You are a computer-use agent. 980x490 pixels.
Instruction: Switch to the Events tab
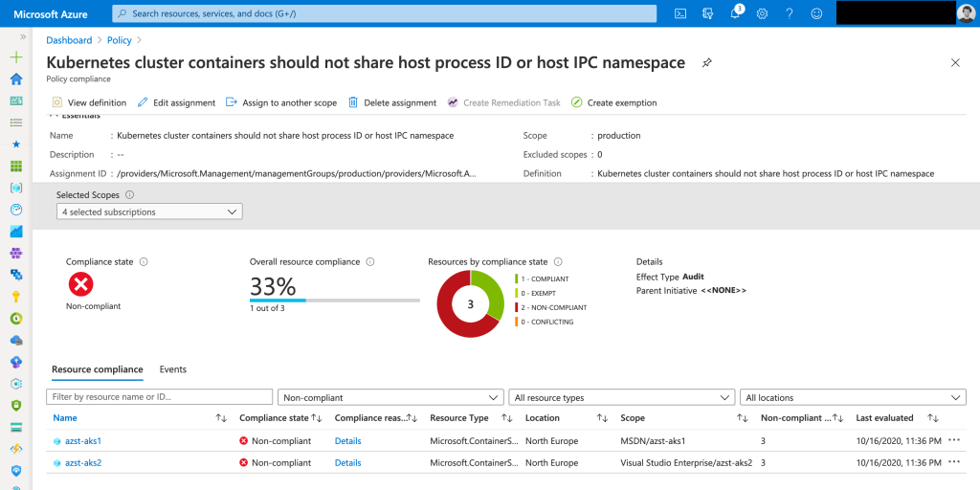(173, 369)
